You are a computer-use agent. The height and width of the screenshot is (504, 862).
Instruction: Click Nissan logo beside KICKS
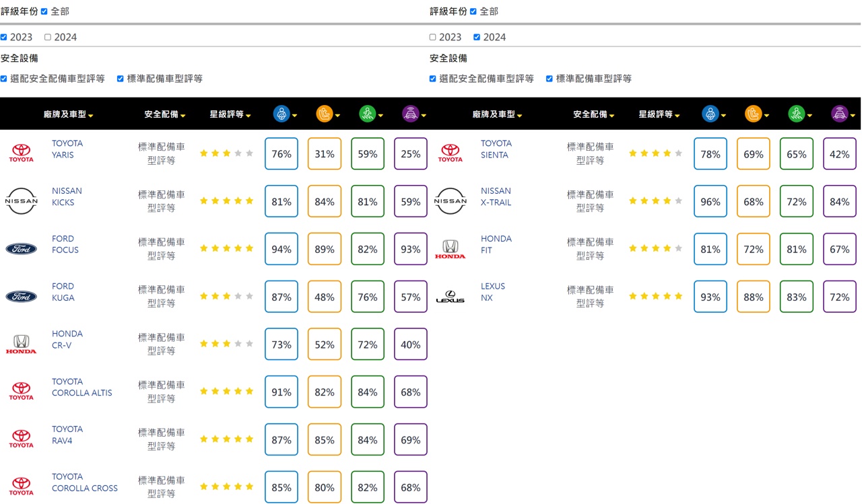pos(21,201)
